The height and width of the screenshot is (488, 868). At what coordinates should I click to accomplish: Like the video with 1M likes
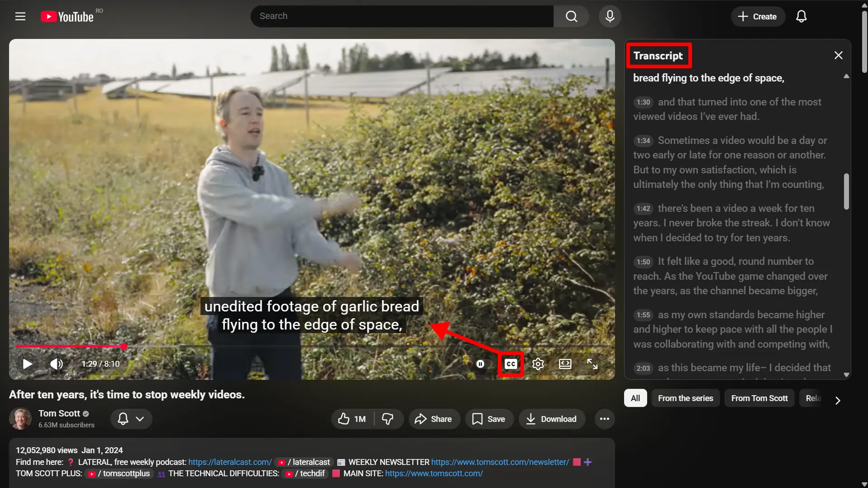(353, 419)
